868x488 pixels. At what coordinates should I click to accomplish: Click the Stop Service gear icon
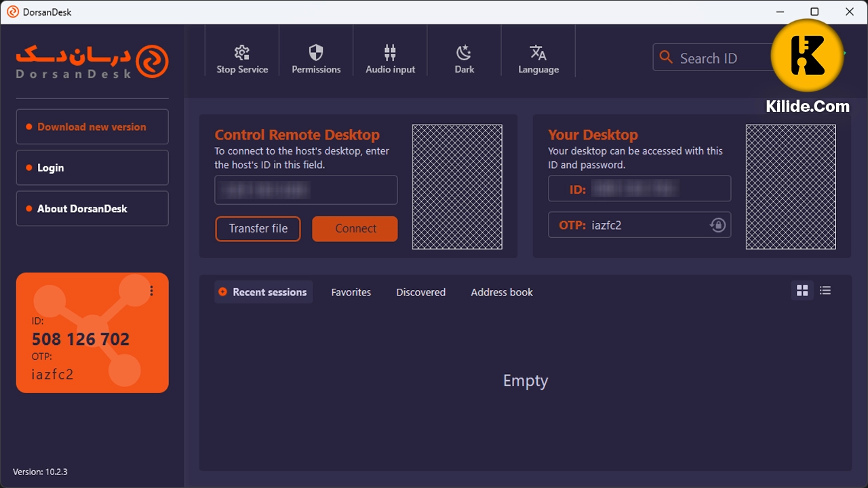(242, 52)
